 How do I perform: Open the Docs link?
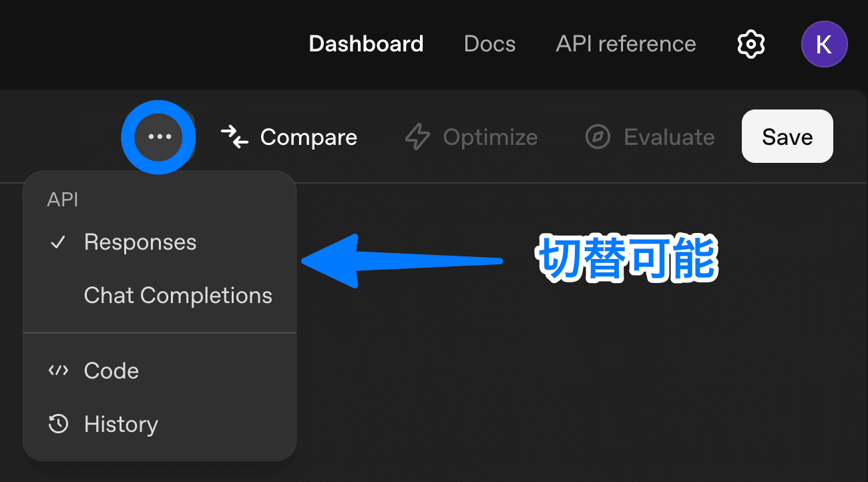(489, 44)
